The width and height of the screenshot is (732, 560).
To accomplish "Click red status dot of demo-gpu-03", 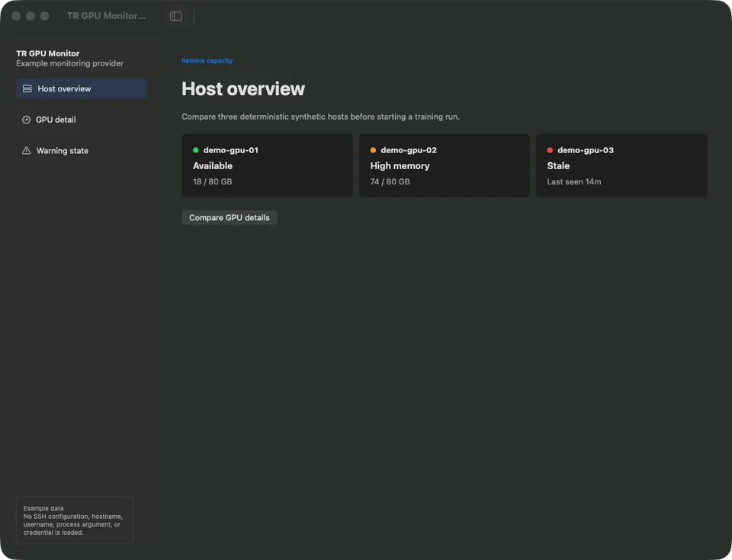I will click(x=550, y=150).
